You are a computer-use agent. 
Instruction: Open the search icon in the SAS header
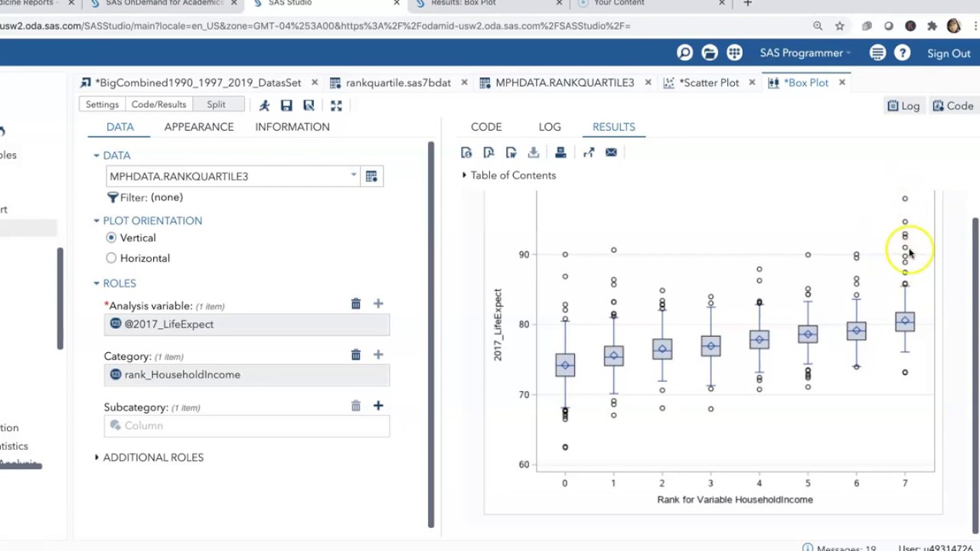[685, 53]
